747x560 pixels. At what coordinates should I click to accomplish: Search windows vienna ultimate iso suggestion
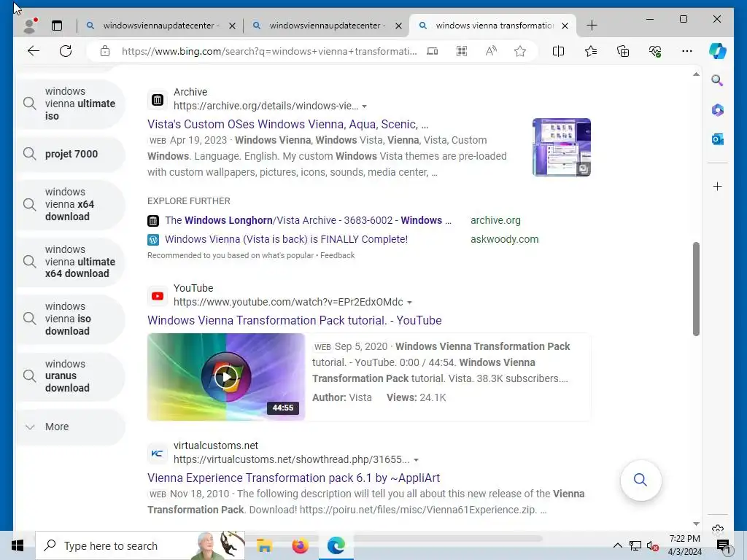tap(71, 104)
